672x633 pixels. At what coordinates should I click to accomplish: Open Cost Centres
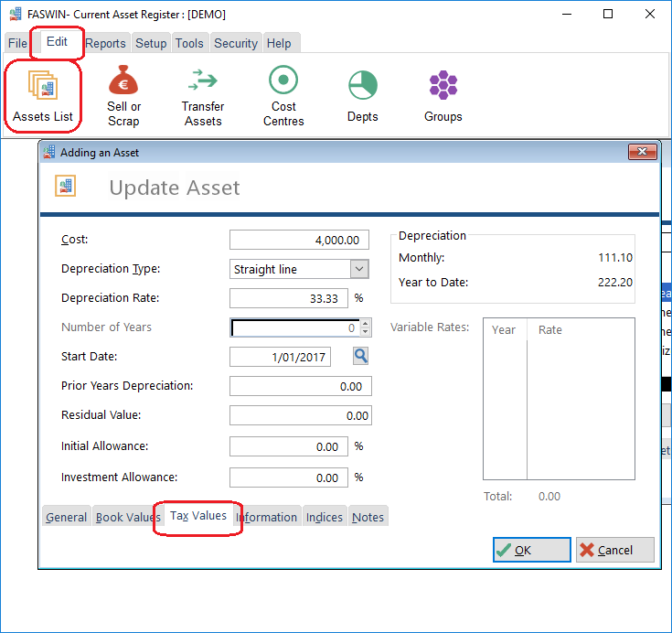283,96
